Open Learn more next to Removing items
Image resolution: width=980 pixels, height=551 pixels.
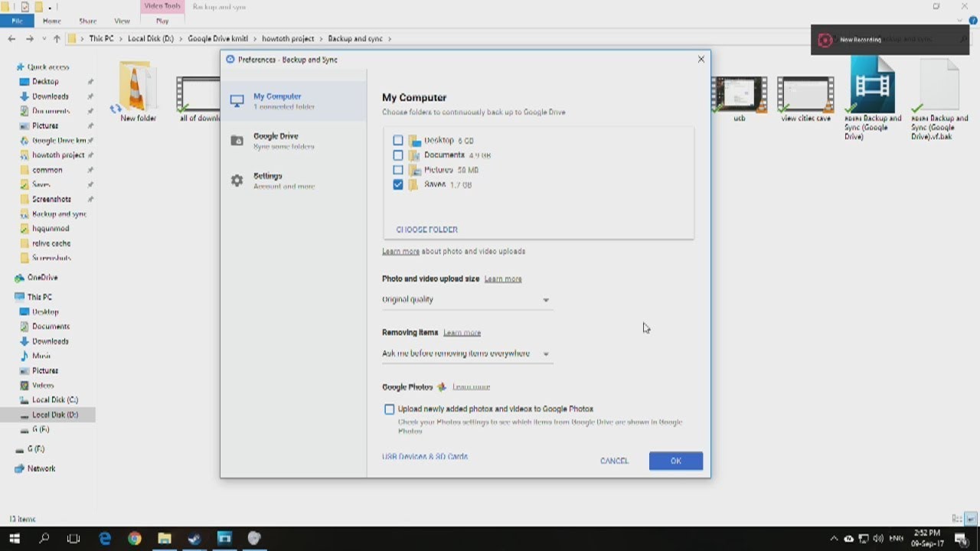[x=462, y=333]
